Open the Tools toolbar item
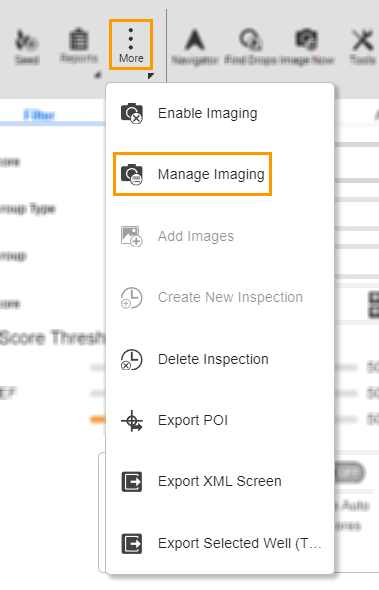Screen dimensions: 379x590 pyautogui.click(x=362, y=47)
